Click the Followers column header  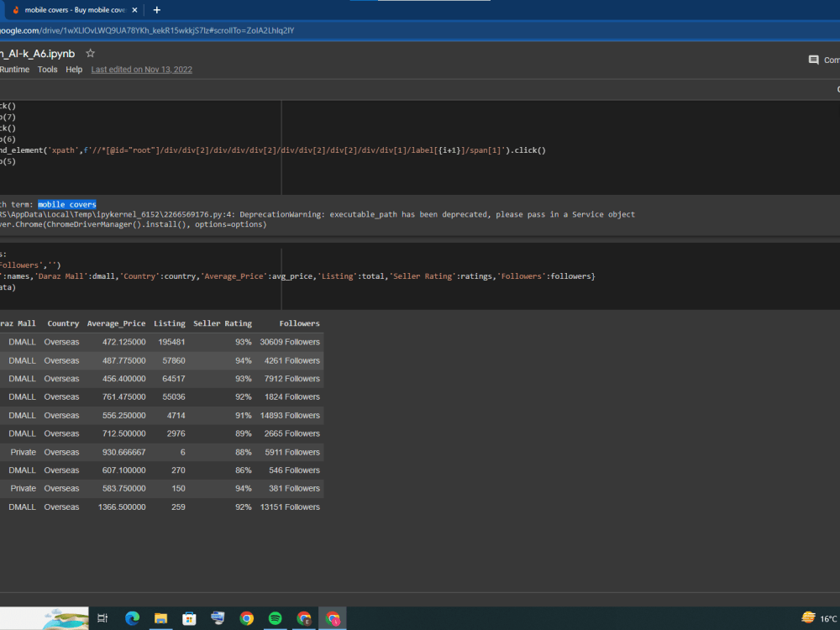click(300, 323)
